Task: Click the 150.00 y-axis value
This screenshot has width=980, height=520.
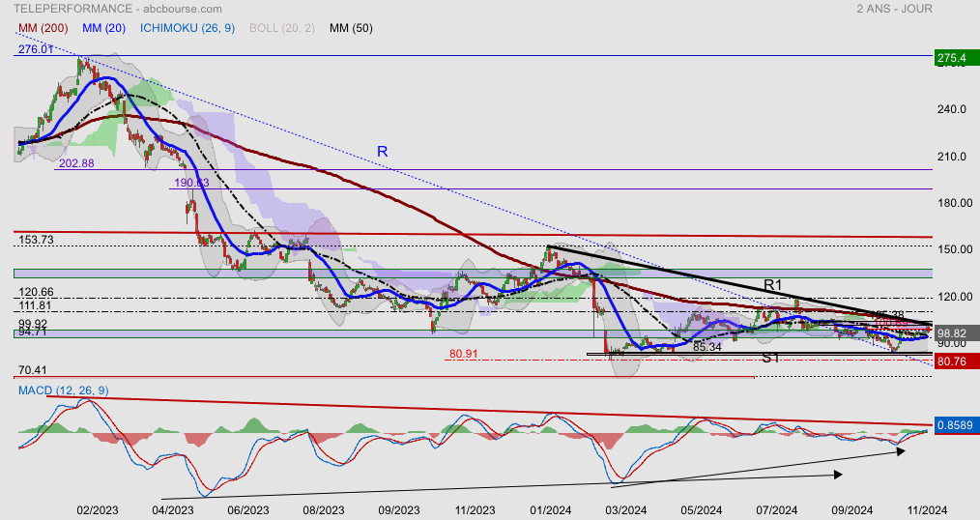Action: coord(954,249)
